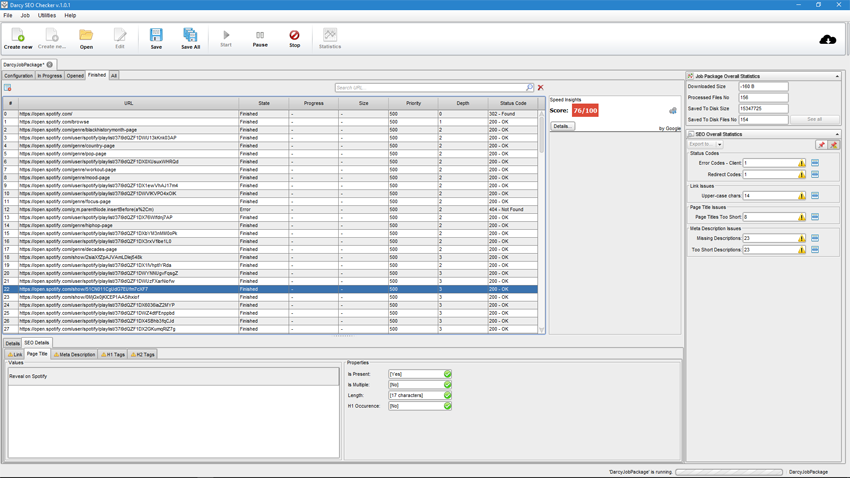Clear the URL search with the red X

(x=540, y=87)
